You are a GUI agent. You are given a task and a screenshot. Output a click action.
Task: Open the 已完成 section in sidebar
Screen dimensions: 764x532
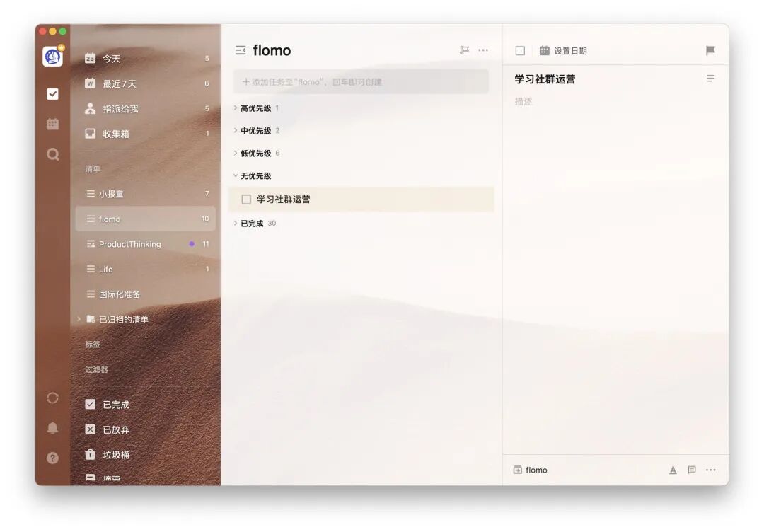tap(146, 405)
